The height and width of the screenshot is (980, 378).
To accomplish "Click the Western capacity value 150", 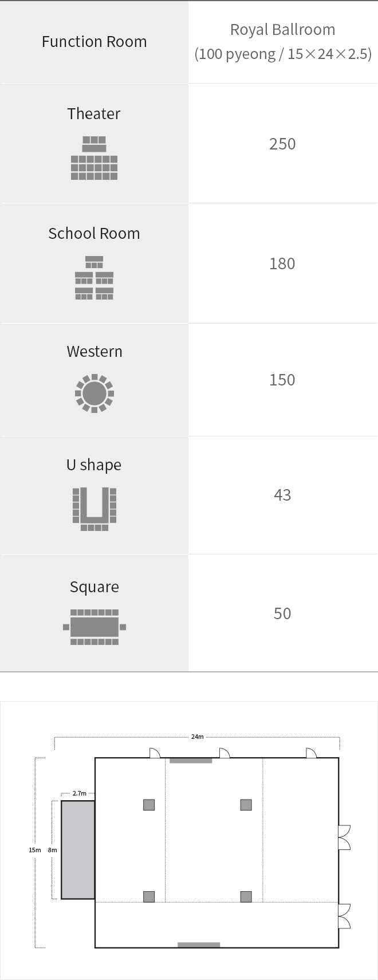I will [282, 380].
